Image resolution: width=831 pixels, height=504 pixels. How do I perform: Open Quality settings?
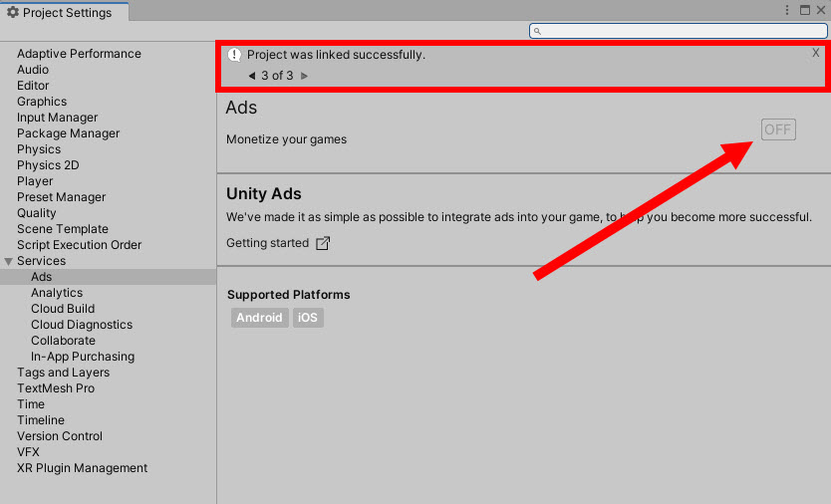point(37,212)
